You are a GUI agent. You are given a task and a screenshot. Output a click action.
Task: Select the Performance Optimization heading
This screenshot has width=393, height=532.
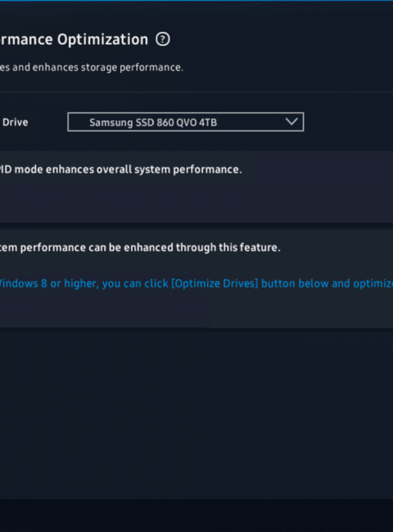pos(74,40)
